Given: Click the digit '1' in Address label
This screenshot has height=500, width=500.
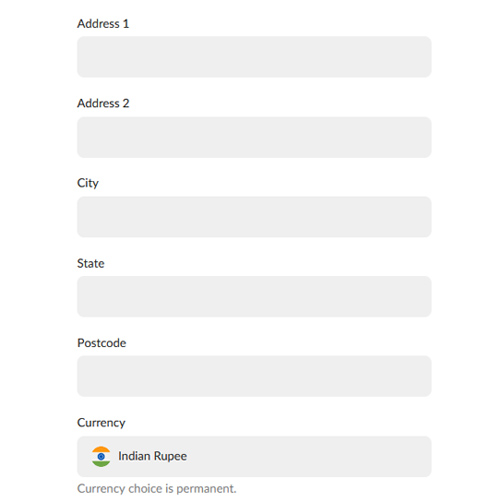Looking at the screenshot, I should point(126,24).
